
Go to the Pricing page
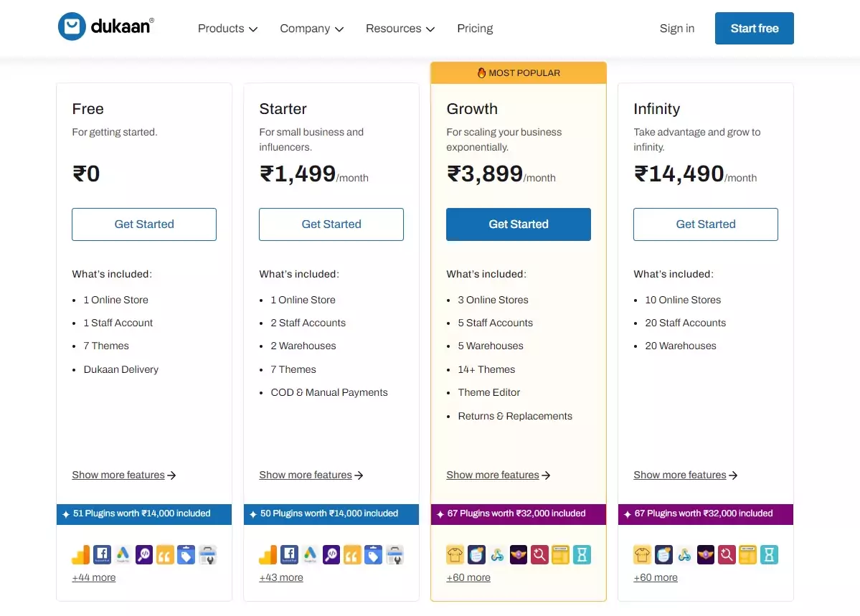475,29
